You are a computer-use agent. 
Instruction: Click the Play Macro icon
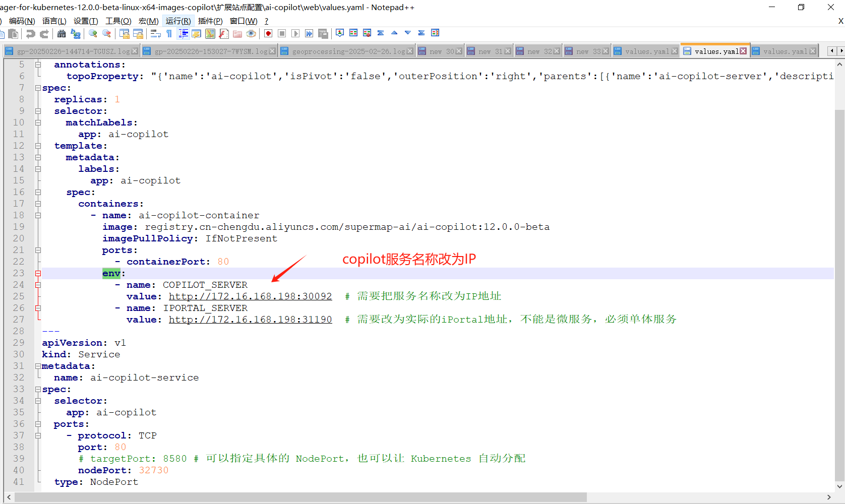point(296,34)
